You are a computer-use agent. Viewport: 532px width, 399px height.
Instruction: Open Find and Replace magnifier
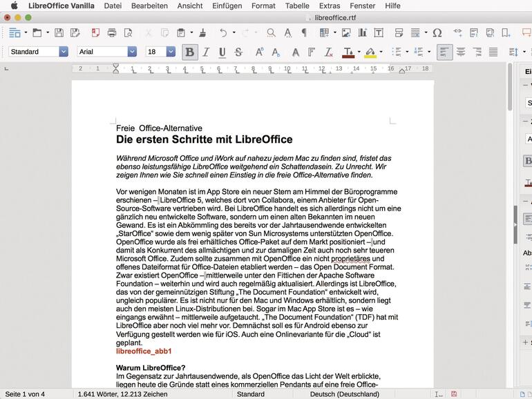pyautogui.click(x=271, y=33)
